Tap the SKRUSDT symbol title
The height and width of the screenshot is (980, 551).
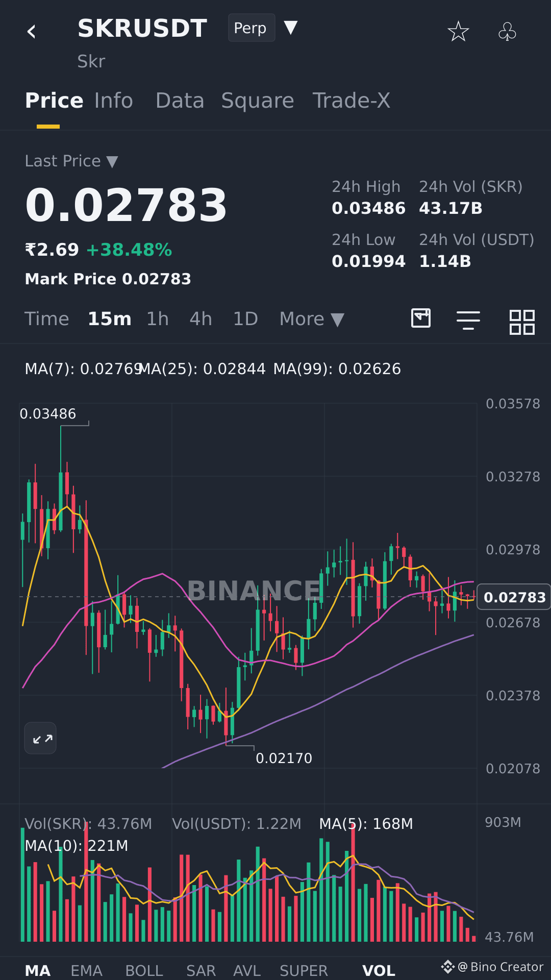142,28
